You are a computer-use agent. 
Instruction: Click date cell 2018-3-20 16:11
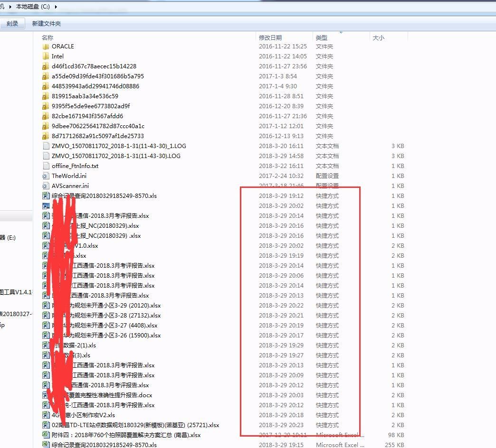pos(281,146)
